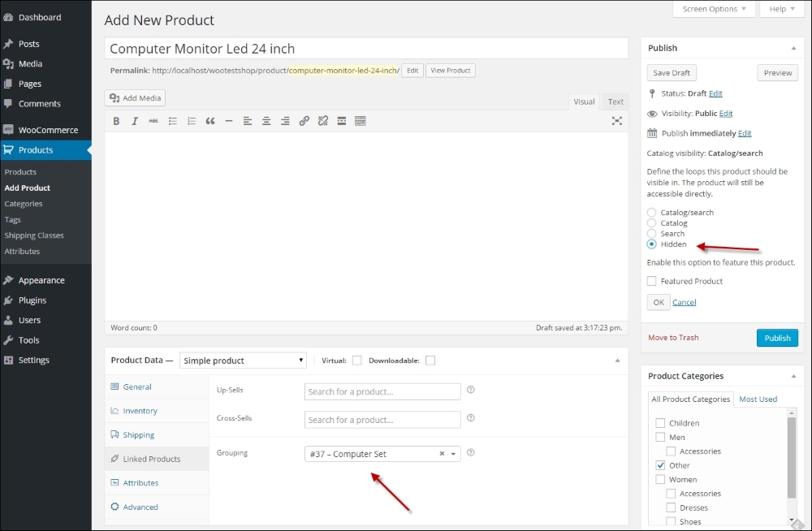Screen dimensions: 812x531
Task: Click the blue Publish button
Action: [x=777, y=338]
